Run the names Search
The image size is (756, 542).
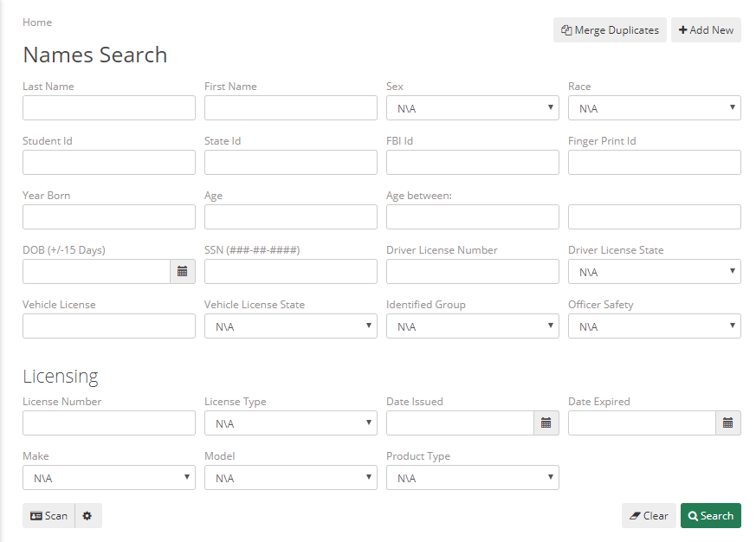coord(711,515)
